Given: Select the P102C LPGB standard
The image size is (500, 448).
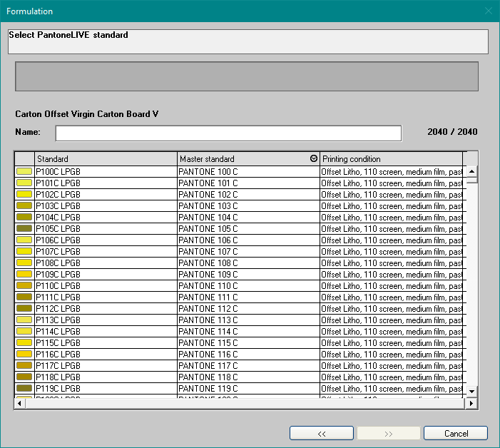Looking at the screenshot, I should [x=106, y=195].
